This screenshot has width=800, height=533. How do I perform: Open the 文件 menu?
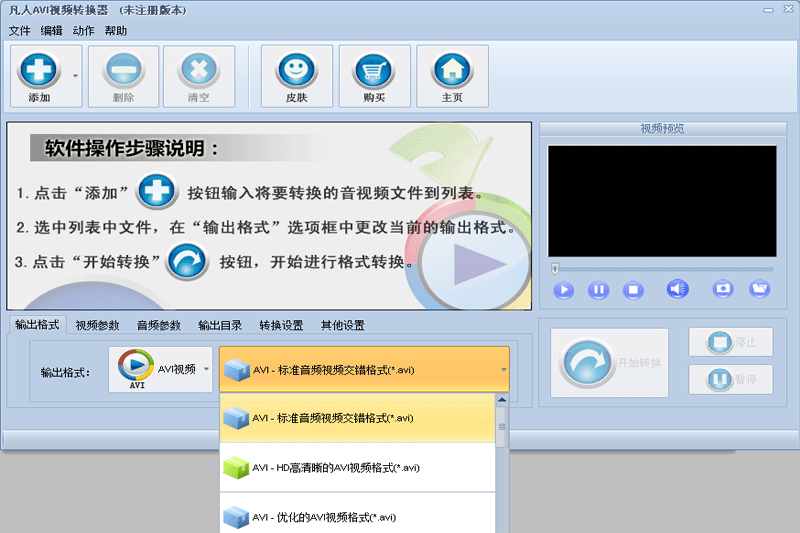pos(19,31)
